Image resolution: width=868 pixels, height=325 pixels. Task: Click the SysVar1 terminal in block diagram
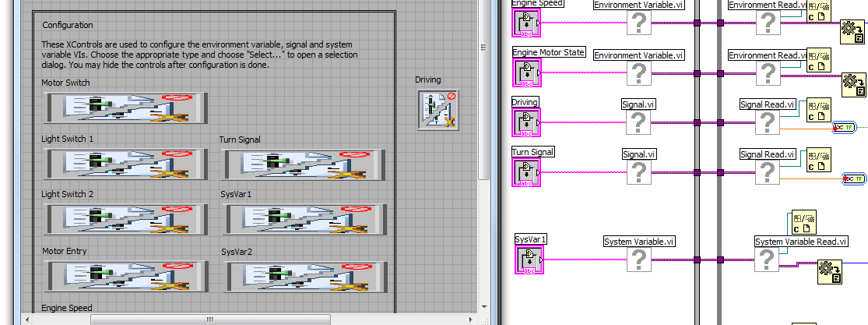coord(530,260)
